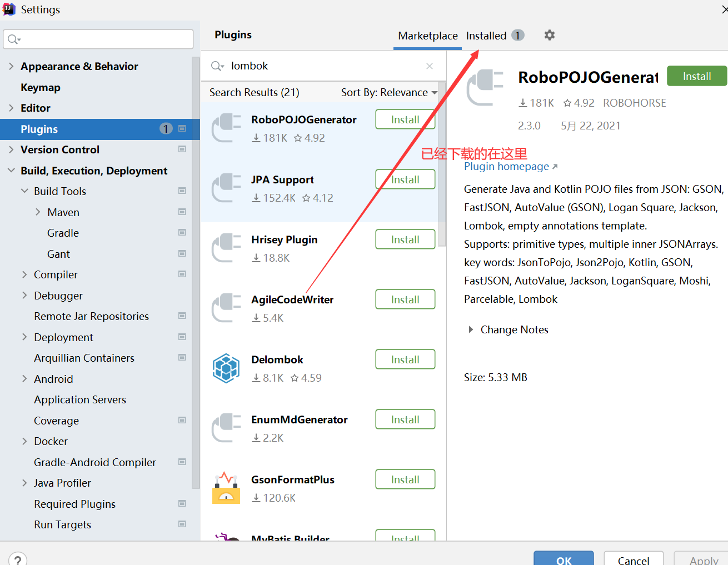Select the EnumMdGenerator plugin icon
Viewport: 728px width, 565px height.
[x=226, y=428]
